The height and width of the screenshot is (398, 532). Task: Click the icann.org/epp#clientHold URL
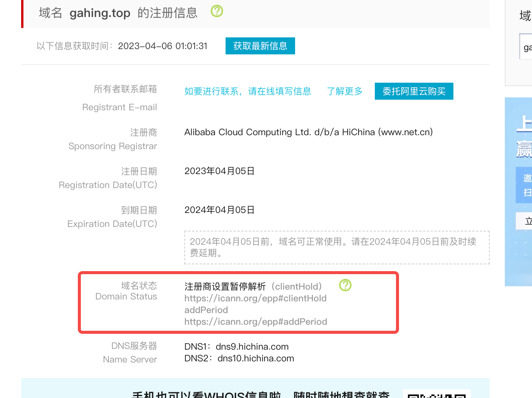point(255,298)
